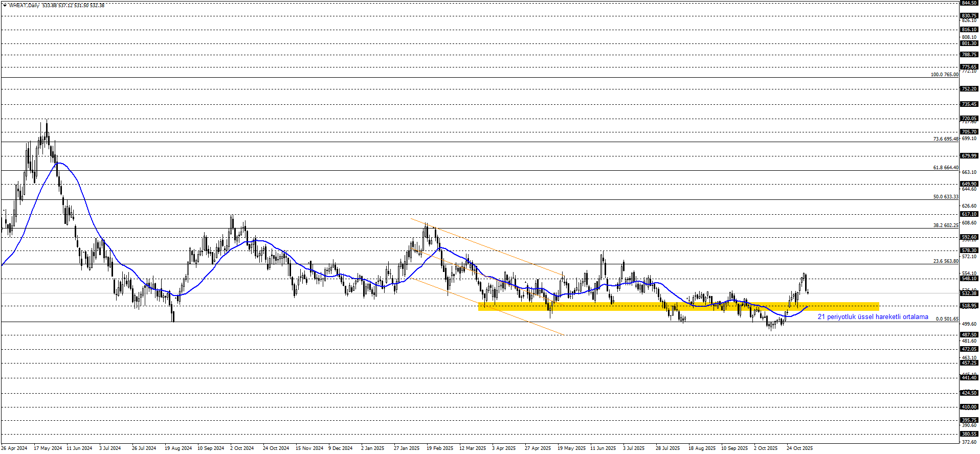Click the 100.0 765.00 Fibonacci level label
The image size is (980, 454).
pos(944,75)
